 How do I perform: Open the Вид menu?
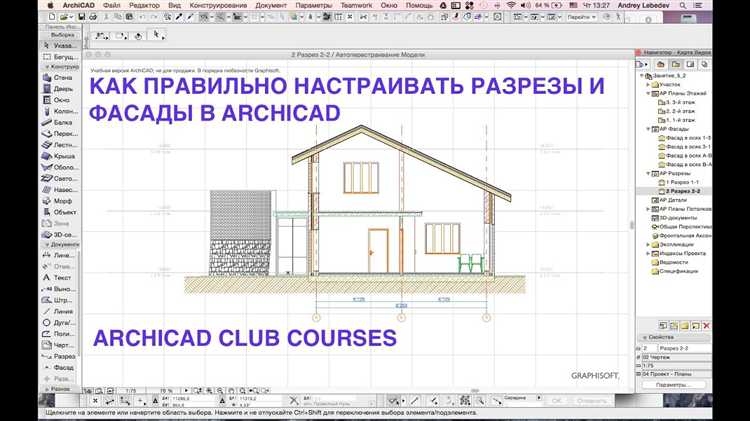[175, 5]
